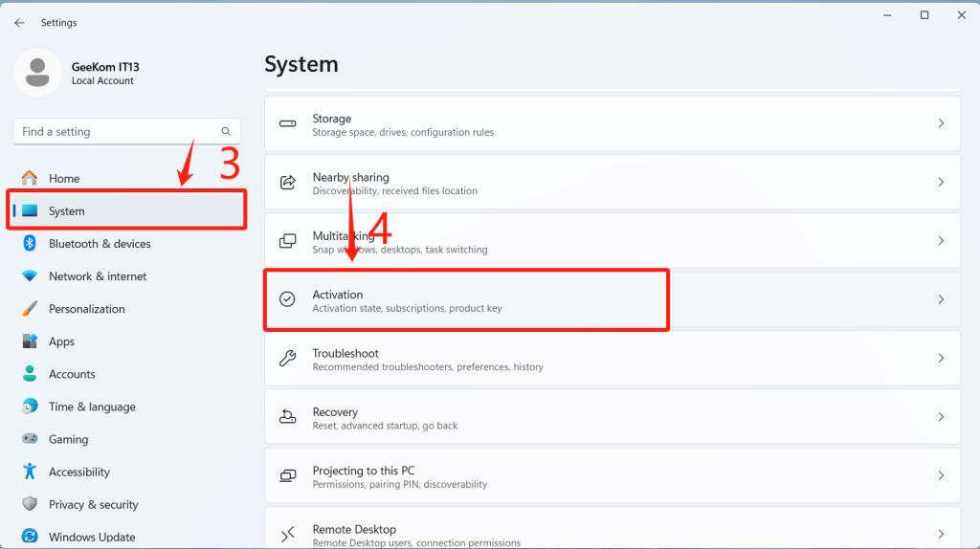Click the Personalization paintbrush icon
The image size is (980, 549).
click(30, 309)
